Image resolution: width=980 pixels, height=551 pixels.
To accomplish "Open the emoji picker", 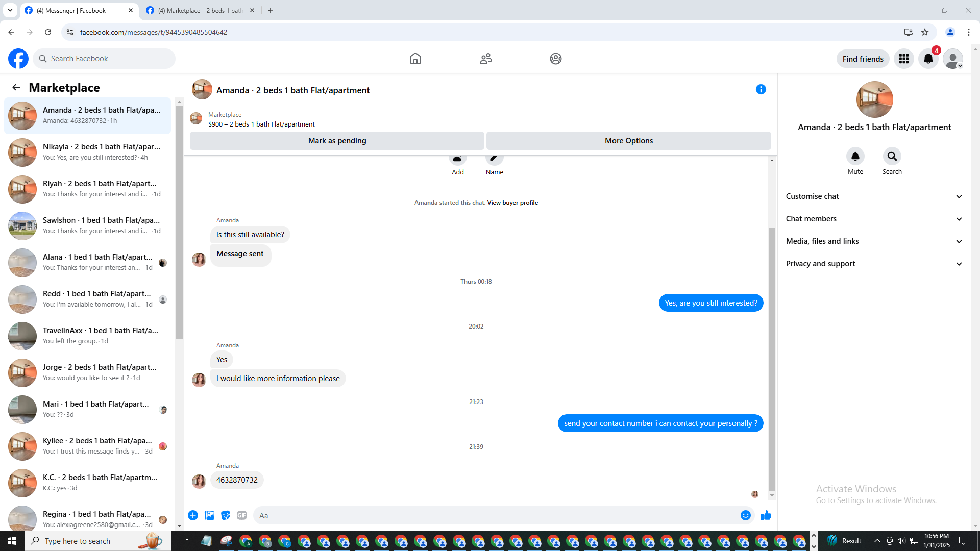I will pos(746,515).
